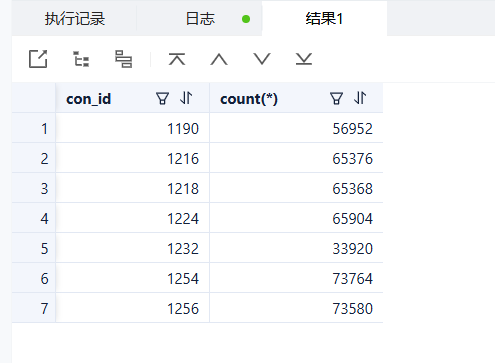Click cell with con_id 1256

pos(132,308)
